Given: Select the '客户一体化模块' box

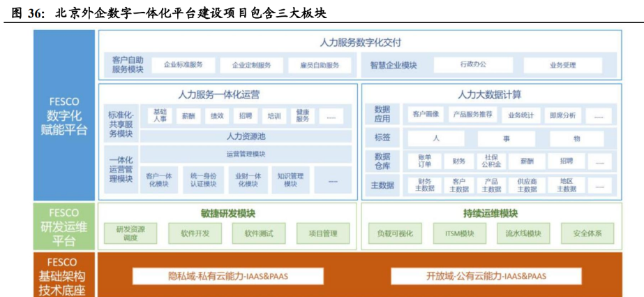Looking at the screenshot, I should [x=159, y=180].
